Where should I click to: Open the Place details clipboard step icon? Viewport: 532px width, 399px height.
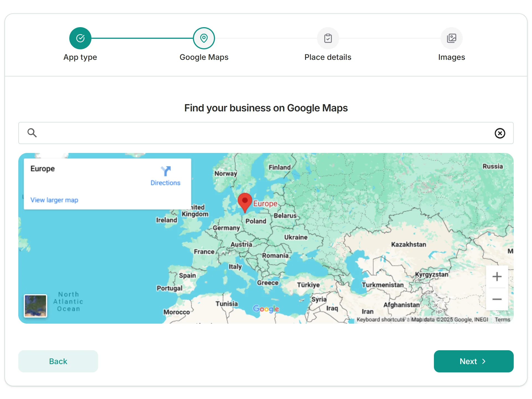pos(328,38)
